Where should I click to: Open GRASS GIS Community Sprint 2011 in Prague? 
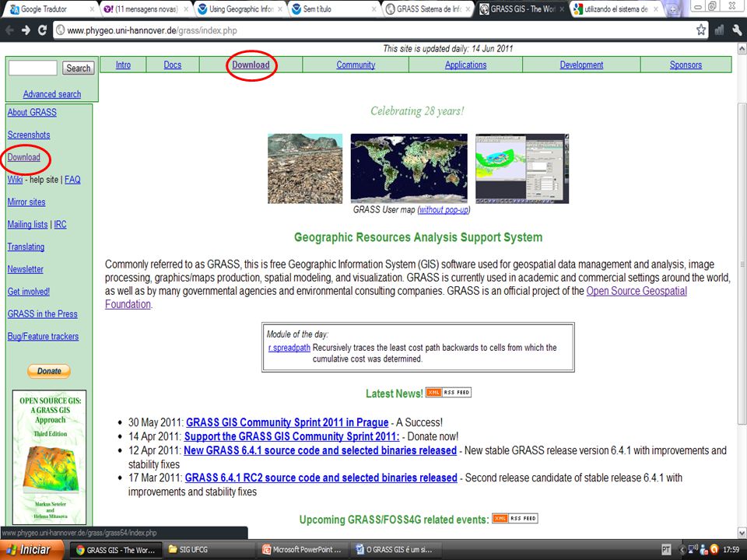click(x=287, y=422)
